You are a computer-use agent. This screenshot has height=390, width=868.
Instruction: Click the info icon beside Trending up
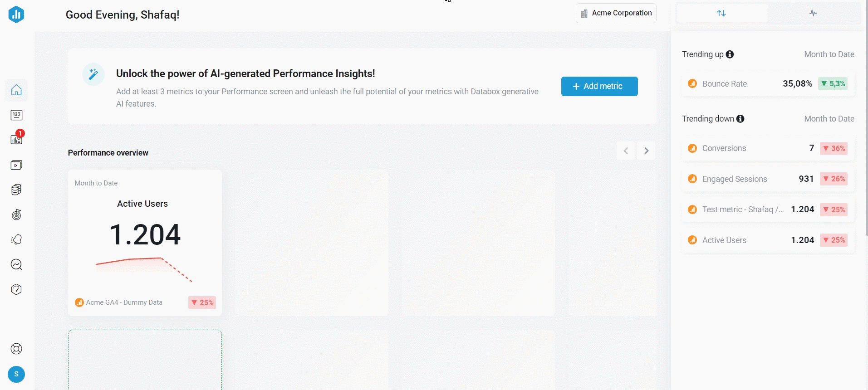point(730,54)
